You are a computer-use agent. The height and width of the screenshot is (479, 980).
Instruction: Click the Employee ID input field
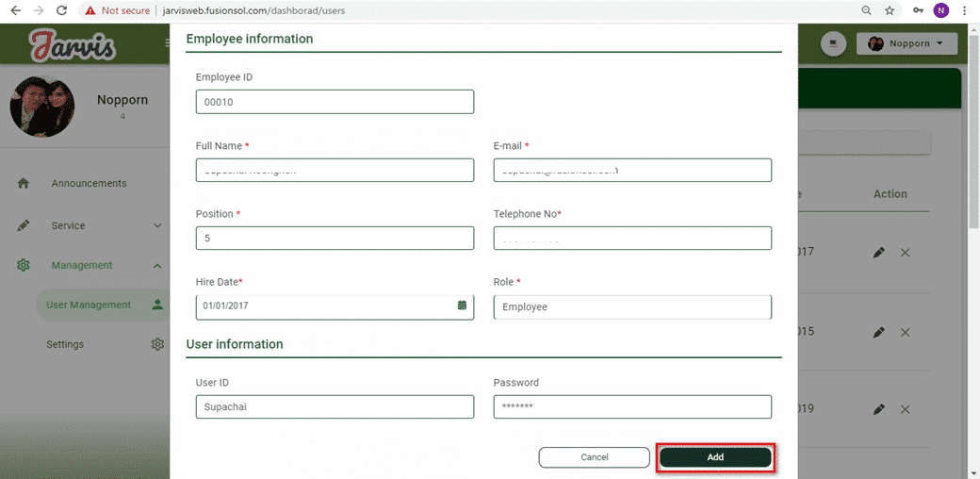click(335, 102)
